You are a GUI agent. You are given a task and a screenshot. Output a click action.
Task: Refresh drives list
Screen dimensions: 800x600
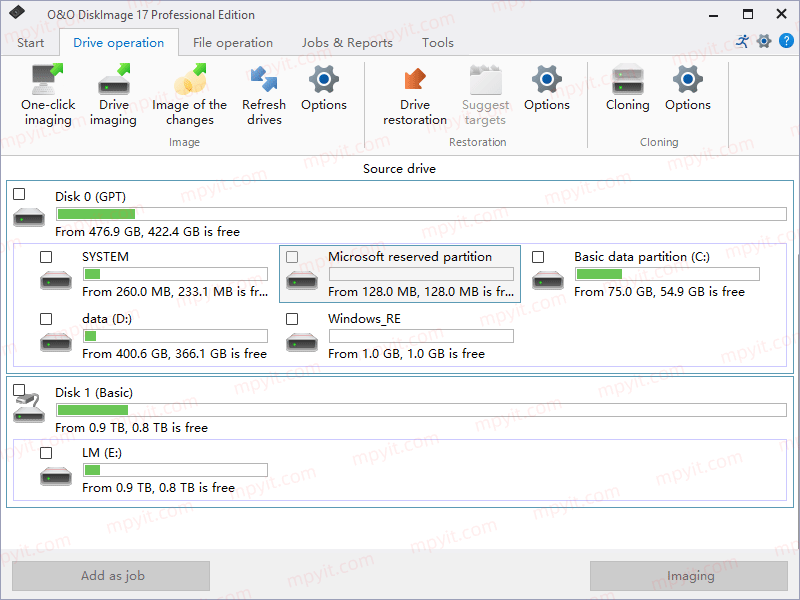pos(264,95)
